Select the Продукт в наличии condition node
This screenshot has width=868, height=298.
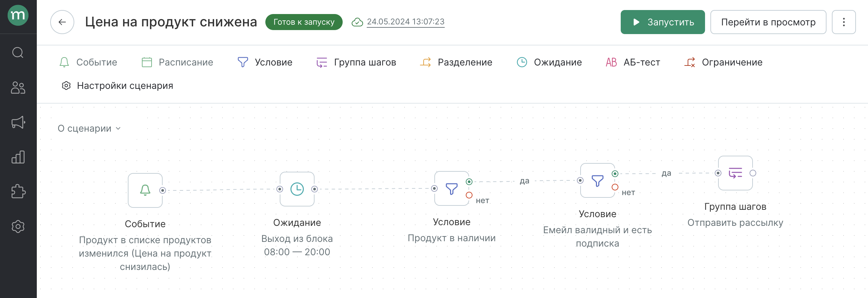(451, 188)
